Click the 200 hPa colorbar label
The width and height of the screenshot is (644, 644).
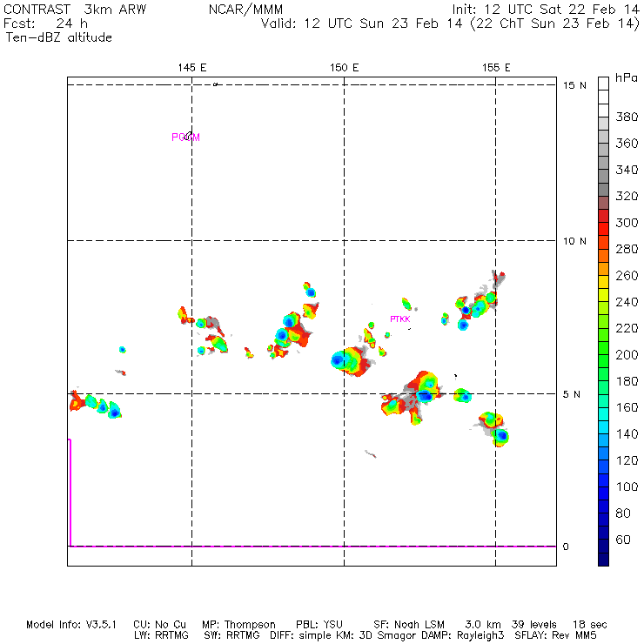tap(625, 355)
